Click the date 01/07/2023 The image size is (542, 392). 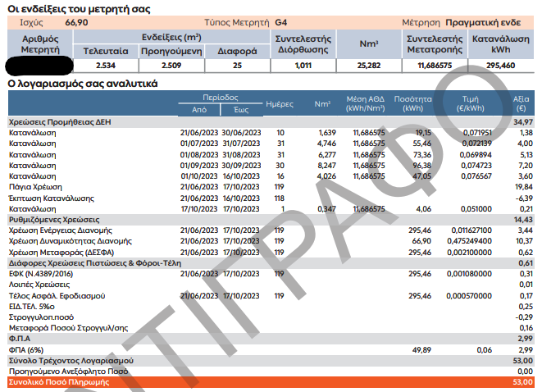pyautogui.click(x=199, y=144)
